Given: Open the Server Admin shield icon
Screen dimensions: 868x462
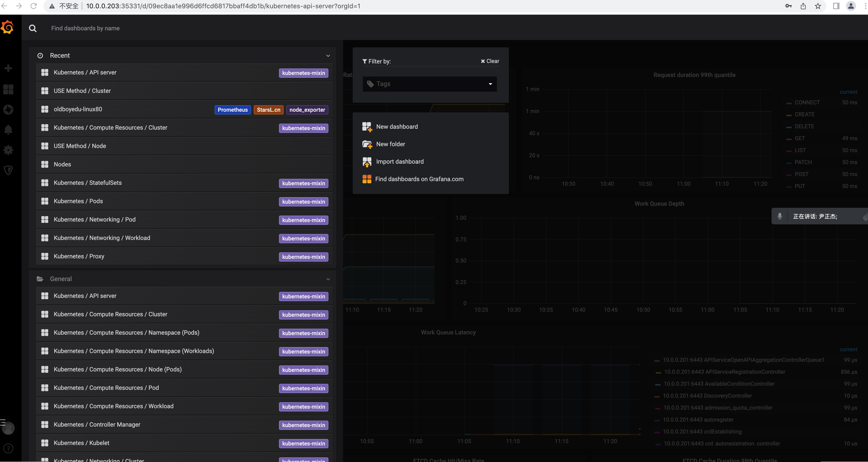Looking at the screenshot, I should (8, 170).
